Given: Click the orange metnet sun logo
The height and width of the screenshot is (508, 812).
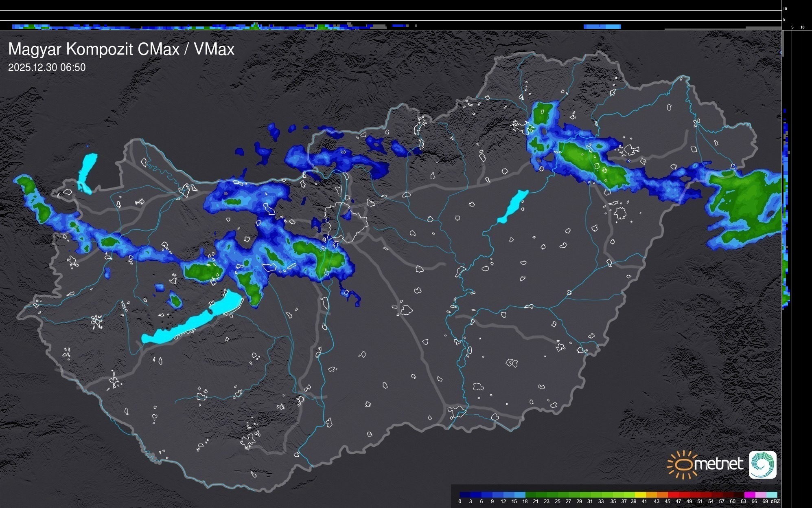Looking at the screenshot, I should coord(683,464).
